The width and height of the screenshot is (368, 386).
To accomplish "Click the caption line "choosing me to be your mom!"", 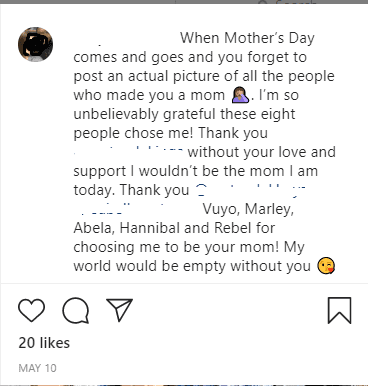I will [176, 247].
